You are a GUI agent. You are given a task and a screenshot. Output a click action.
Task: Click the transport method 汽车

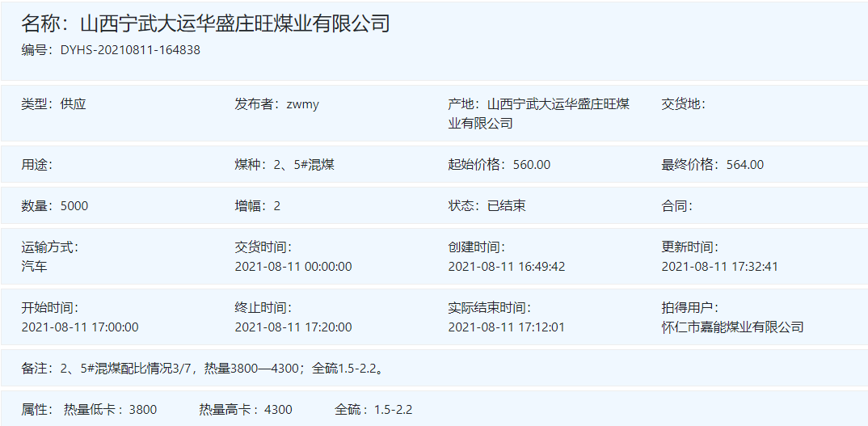click(x=34, y=267)
